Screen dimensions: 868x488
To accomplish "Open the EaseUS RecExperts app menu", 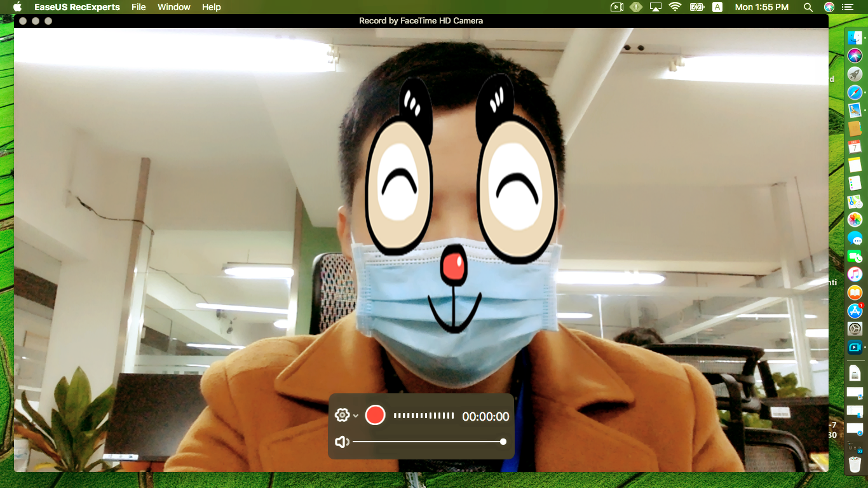I will coord(77,7).
